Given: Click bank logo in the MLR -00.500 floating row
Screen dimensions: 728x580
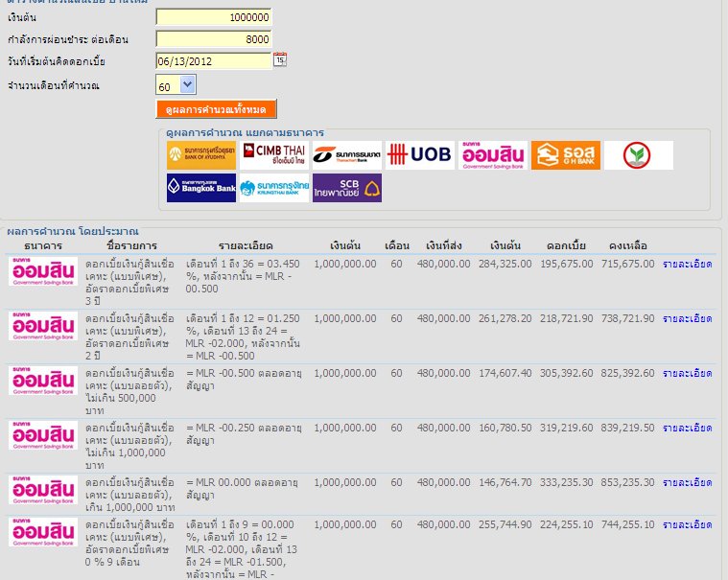Looking at the screenshot, I should 43,381.
